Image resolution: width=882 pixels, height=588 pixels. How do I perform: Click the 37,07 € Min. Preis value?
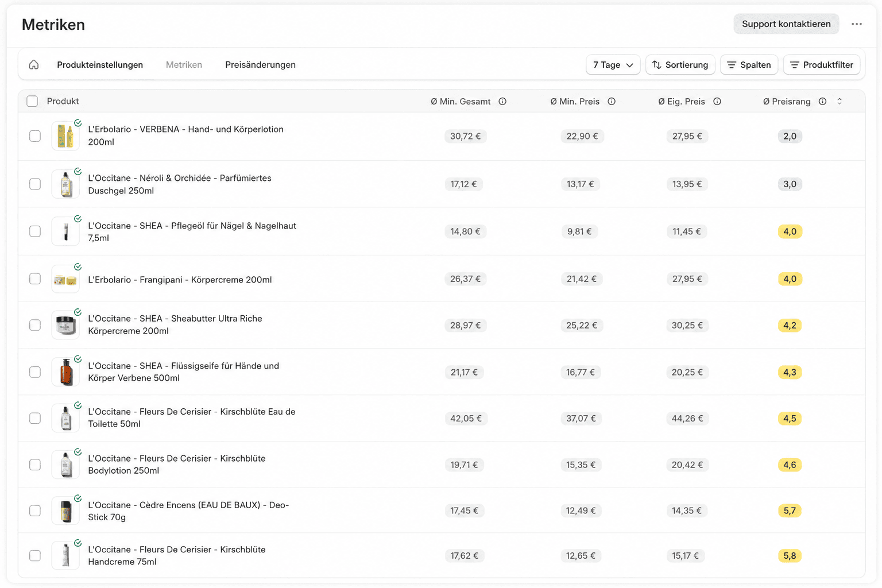(581, 419)
